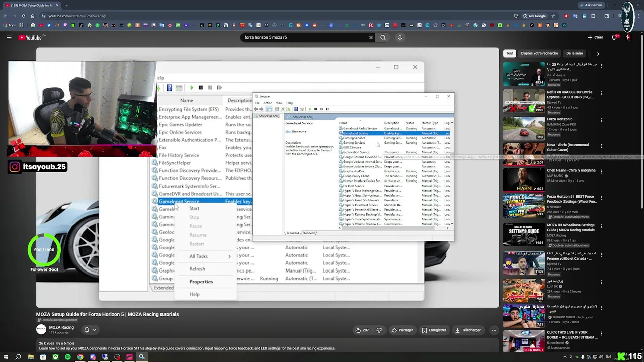Open the MOZA Racing channel name link

[x=61, y=327]
